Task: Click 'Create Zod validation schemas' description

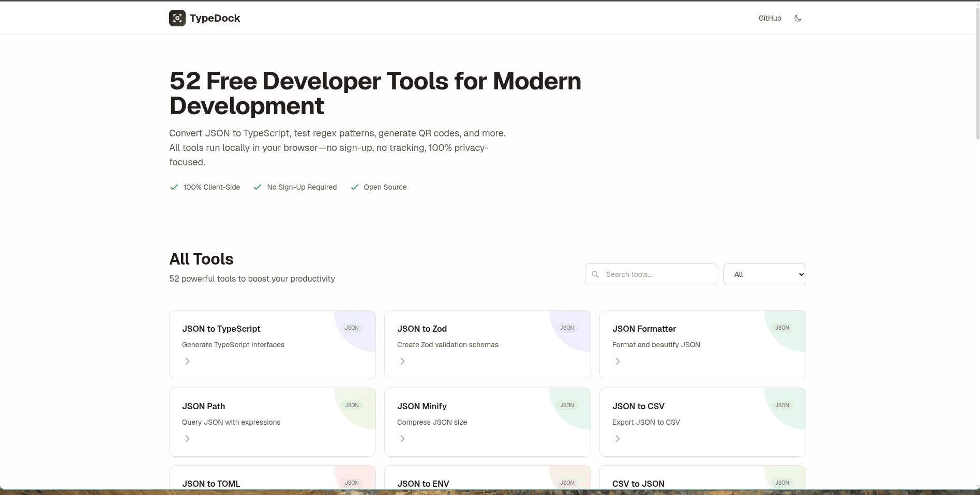Action: pyautogui.click(x=448, y=345)
